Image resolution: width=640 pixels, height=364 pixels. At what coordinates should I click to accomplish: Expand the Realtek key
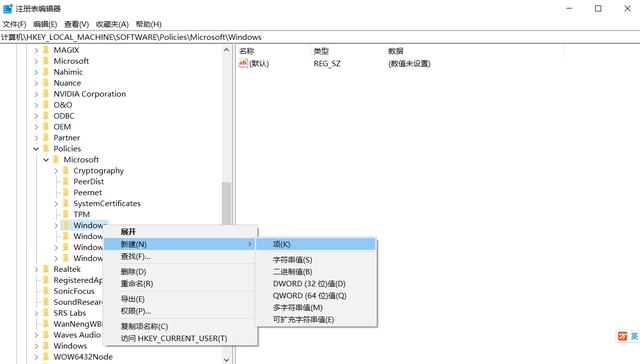36,269
